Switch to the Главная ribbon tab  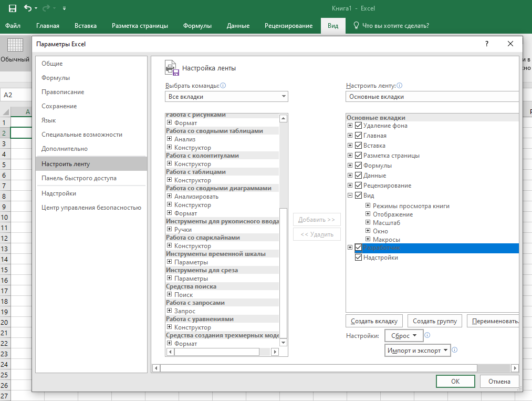click(47, 26)
